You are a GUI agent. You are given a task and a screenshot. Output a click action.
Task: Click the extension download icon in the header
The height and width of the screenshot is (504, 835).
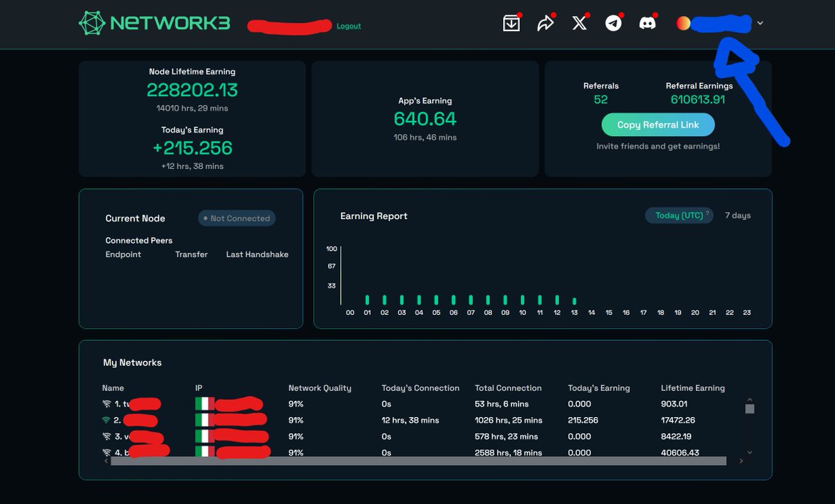[511, 23]
